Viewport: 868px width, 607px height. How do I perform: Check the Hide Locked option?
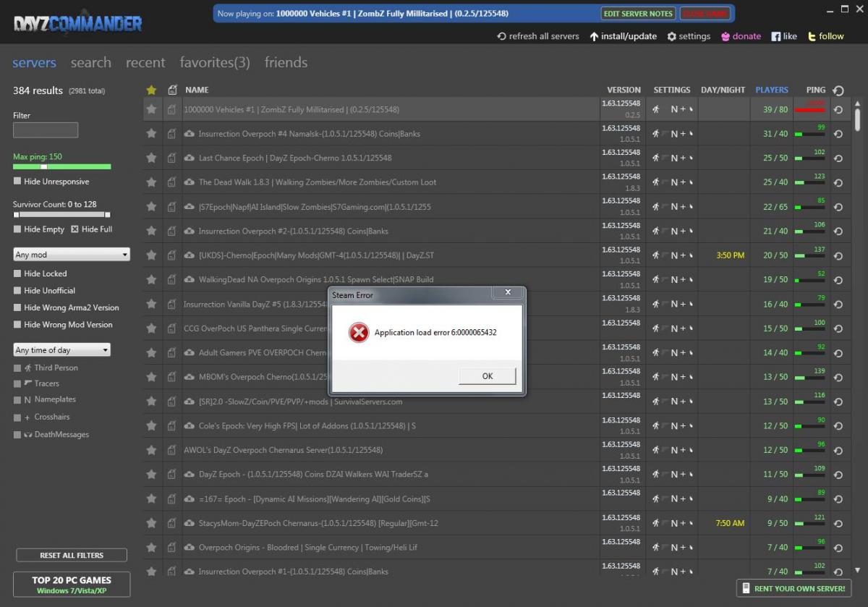[x=17, y=273]
